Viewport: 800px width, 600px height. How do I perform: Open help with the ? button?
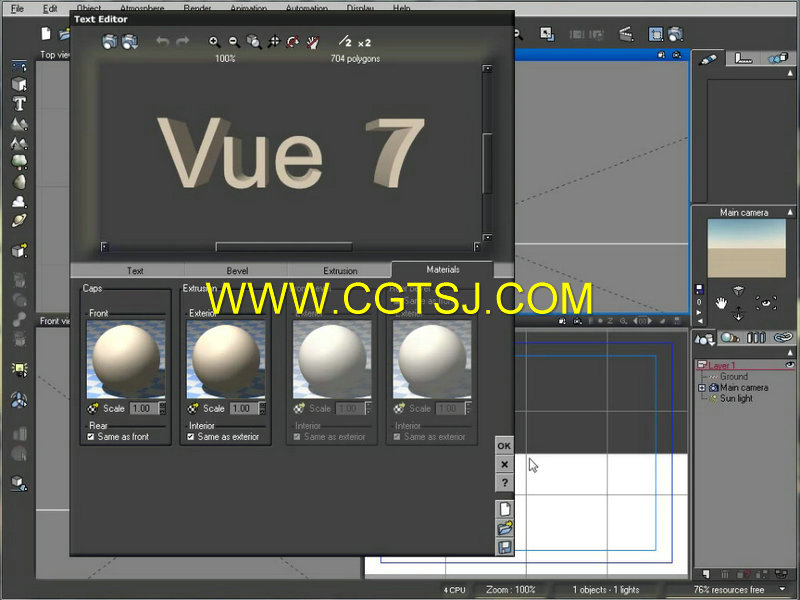(x=504, y=483)
